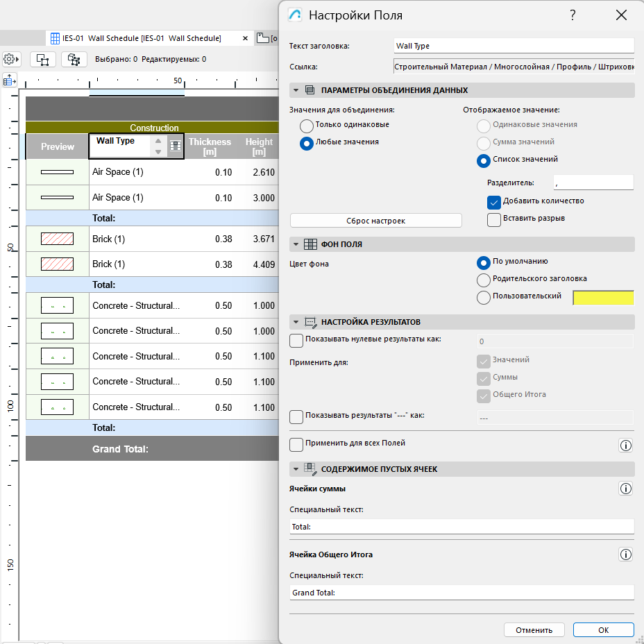Click the Brick hatch preview at height 3.671

(57, 239)
